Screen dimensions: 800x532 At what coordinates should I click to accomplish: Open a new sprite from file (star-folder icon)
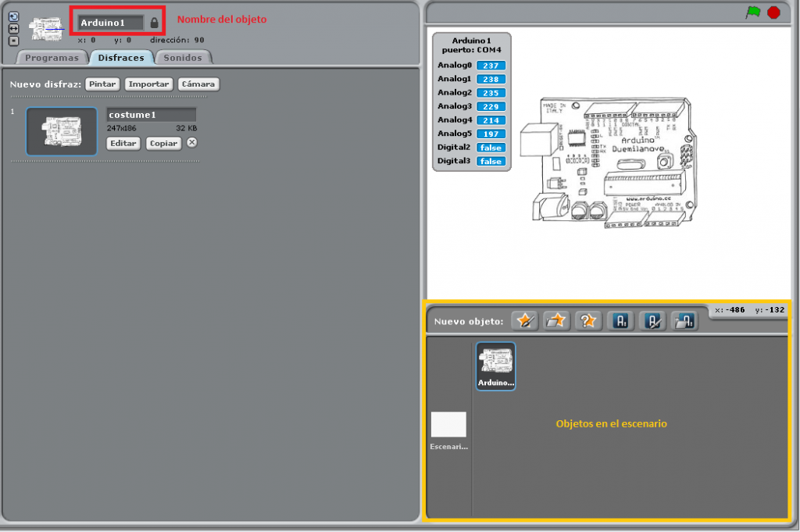[x=555, y=320]
